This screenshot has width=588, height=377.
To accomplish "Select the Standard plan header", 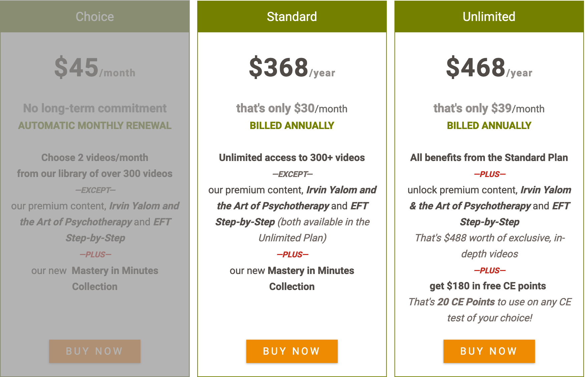I will coord(292,16).
